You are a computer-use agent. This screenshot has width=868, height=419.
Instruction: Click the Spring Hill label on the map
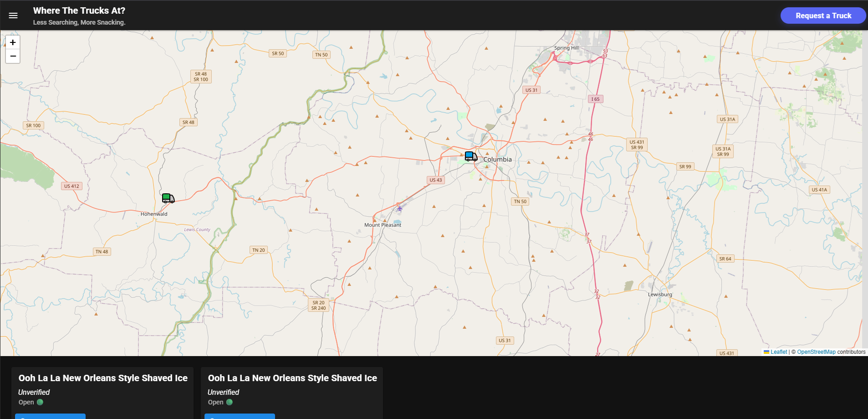click(x=566, y=48)
